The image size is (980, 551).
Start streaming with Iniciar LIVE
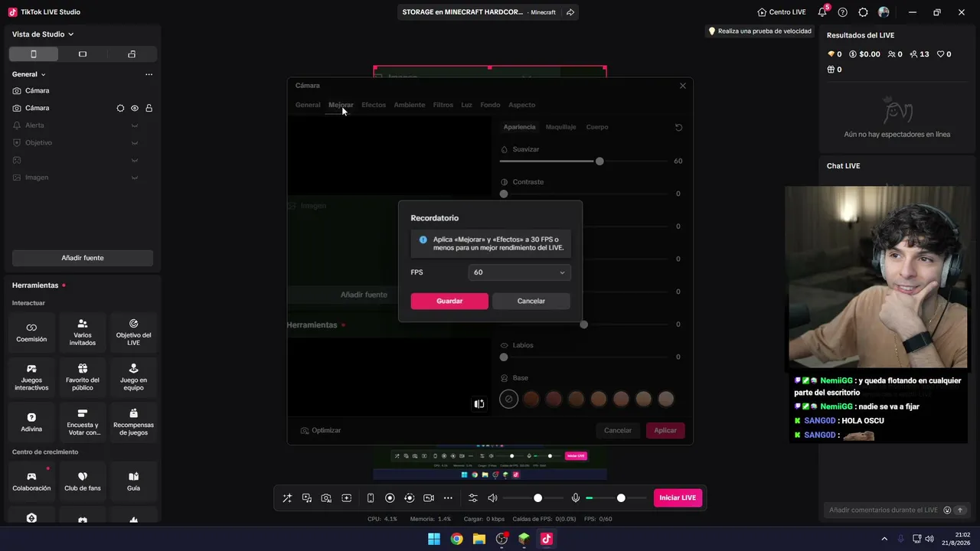click(678, 498)
